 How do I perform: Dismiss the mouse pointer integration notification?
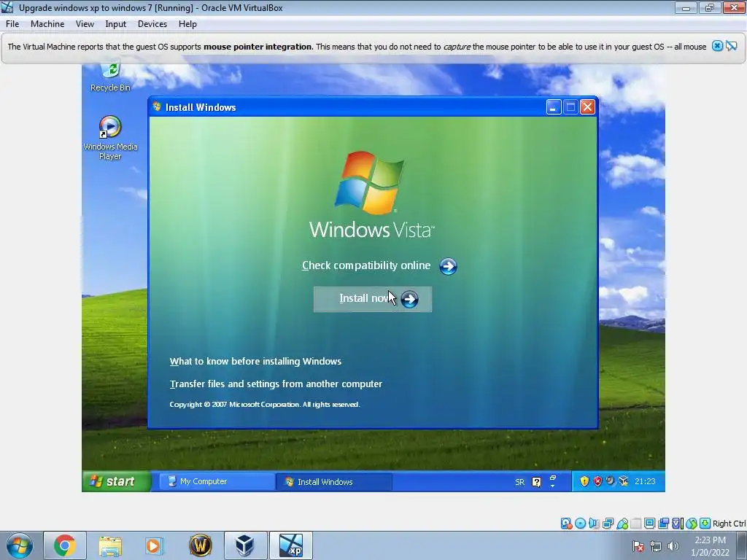[x=717, y=46]
